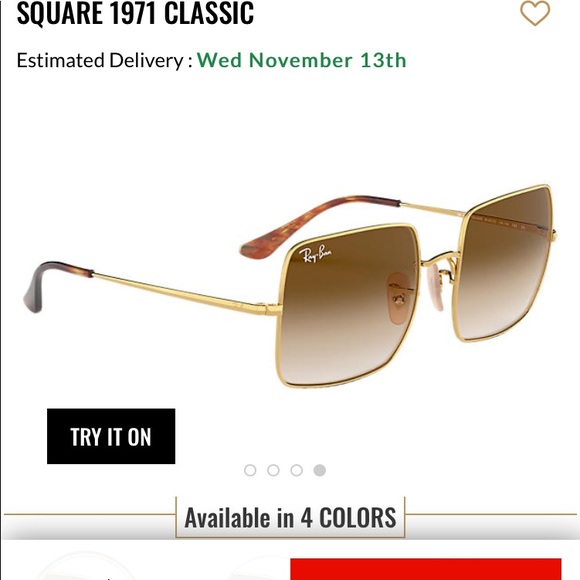Click the Wed November 13th delivery date
The height and width of the screenshot is (580, 580).
(x=301, y=60)
